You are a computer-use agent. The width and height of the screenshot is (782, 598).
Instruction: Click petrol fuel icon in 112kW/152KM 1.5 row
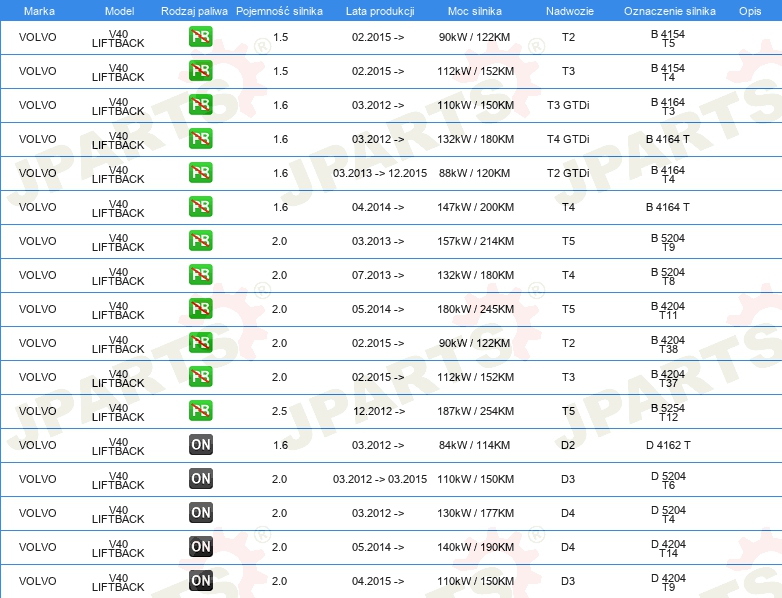point(200,71)
